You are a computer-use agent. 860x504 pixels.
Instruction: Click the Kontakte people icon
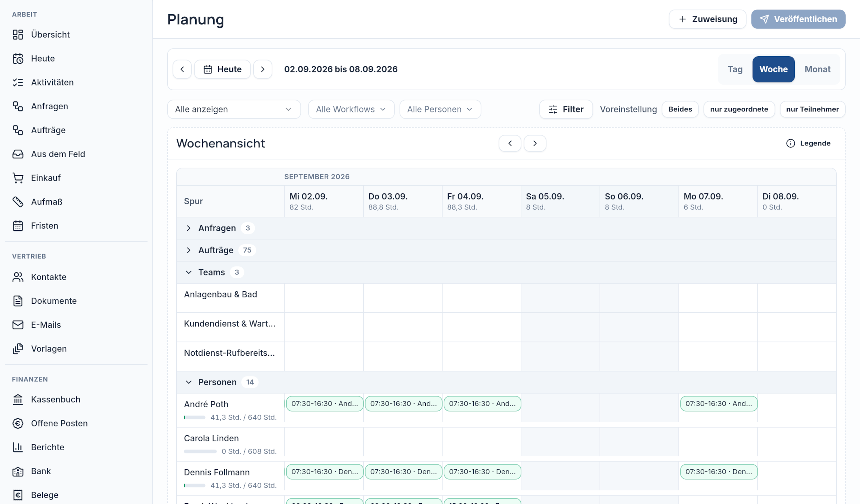[18, 277]
